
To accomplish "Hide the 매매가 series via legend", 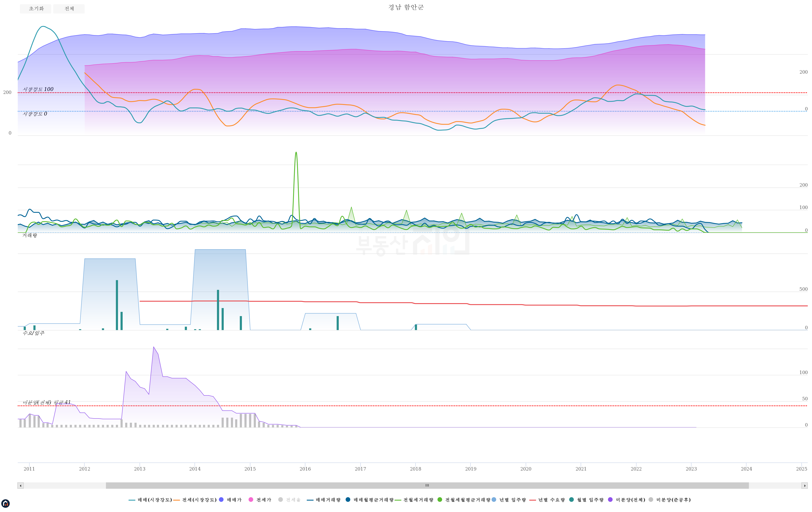I will [234, 500].
